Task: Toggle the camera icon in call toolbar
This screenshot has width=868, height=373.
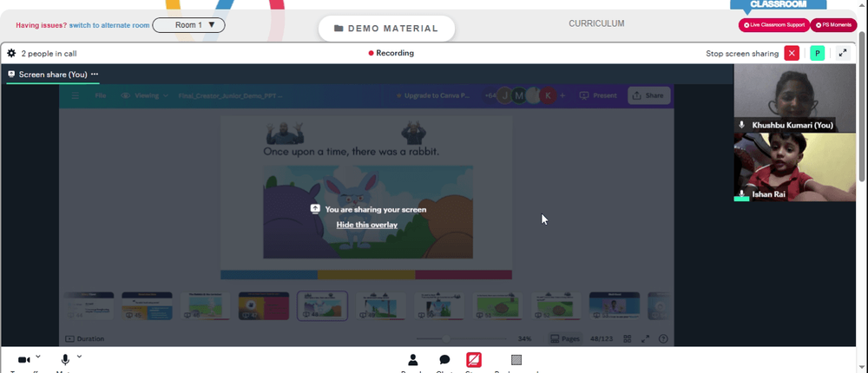Action: [23, 360]
